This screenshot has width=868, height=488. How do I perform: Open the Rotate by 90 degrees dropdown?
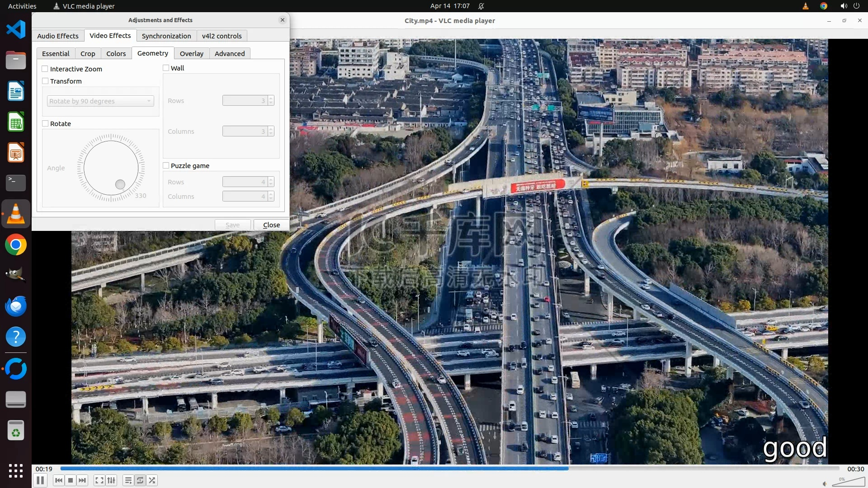tap(100, 101)
